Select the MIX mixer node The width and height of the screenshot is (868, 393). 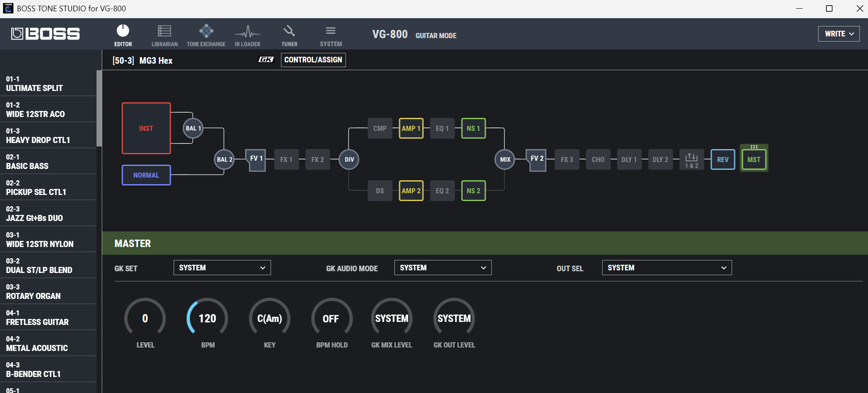click(505, 159)
